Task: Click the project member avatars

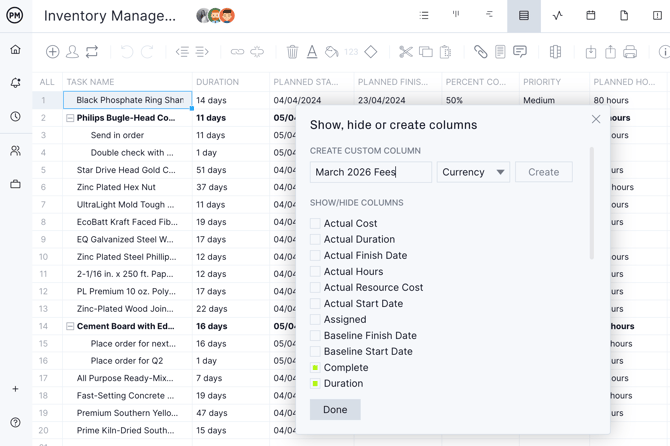Action: point(215,16)
